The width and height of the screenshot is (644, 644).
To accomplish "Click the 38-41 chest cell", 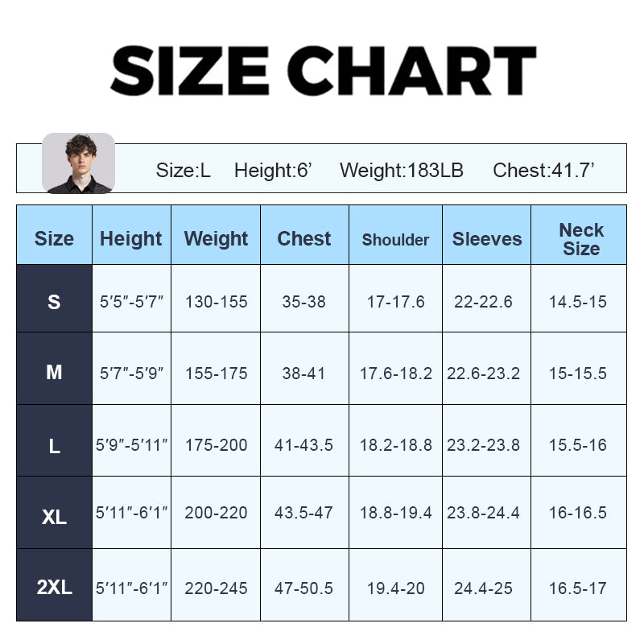I will (303, 374).
